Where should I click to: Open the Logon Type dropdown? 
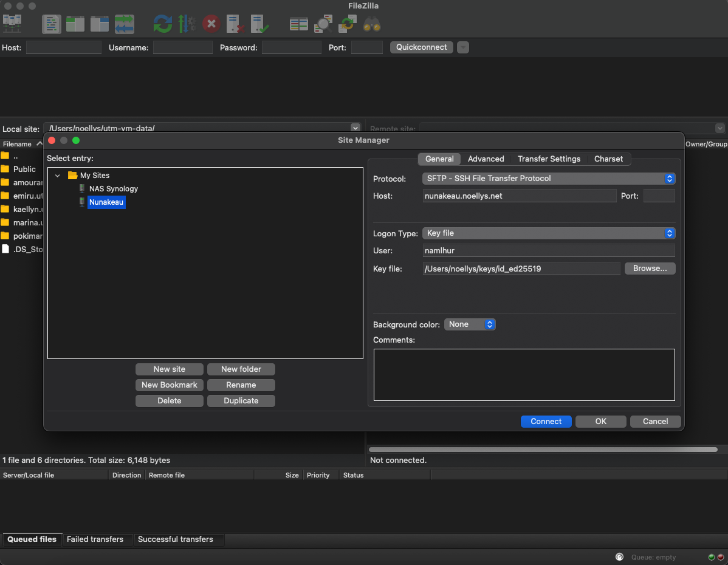[x=548, y=233]
